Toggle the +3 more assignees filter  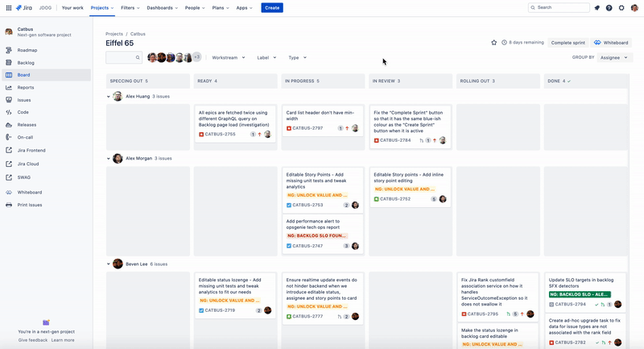point(197,56)
